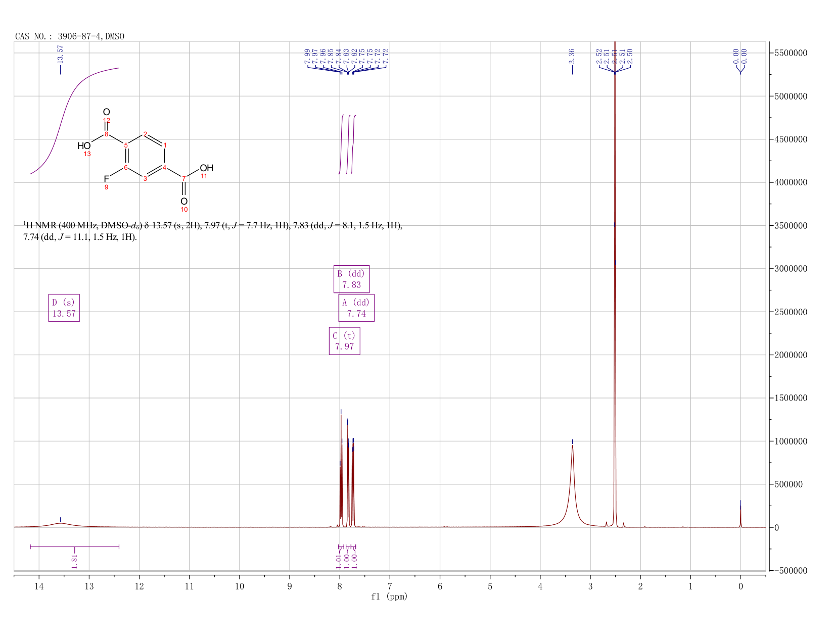The image size is (834, 644).
Task: Click the 8 ppm axis tick label
Action: (x=340, y=586)
